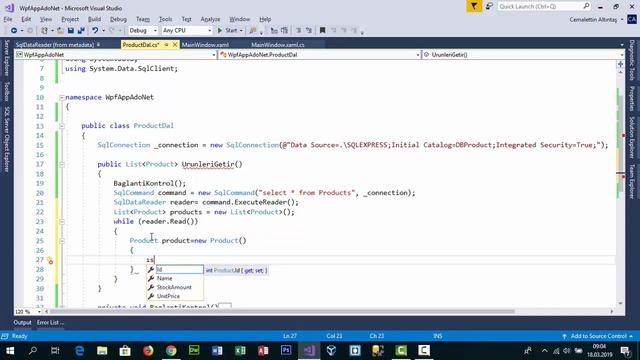640x360 pixels.
Task: Open the Solution Explorer side tab
Action: 632,137
